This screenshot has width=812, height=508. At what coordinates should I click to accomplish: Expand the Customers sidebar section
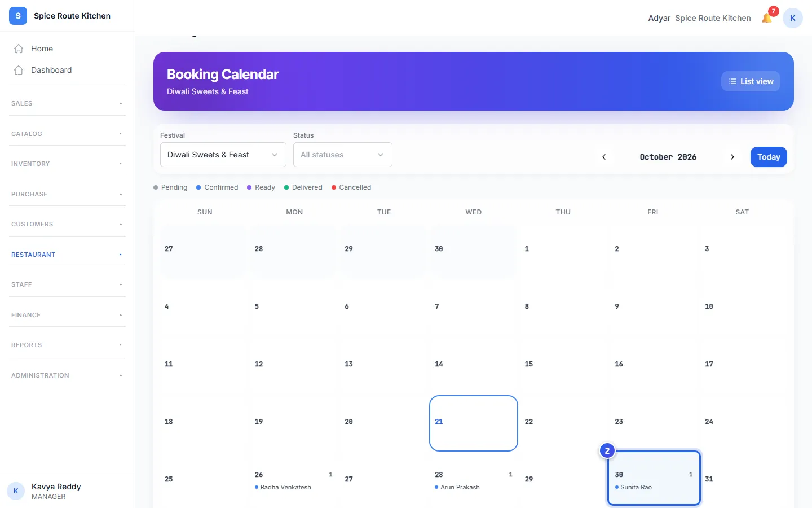coord(68,224)
